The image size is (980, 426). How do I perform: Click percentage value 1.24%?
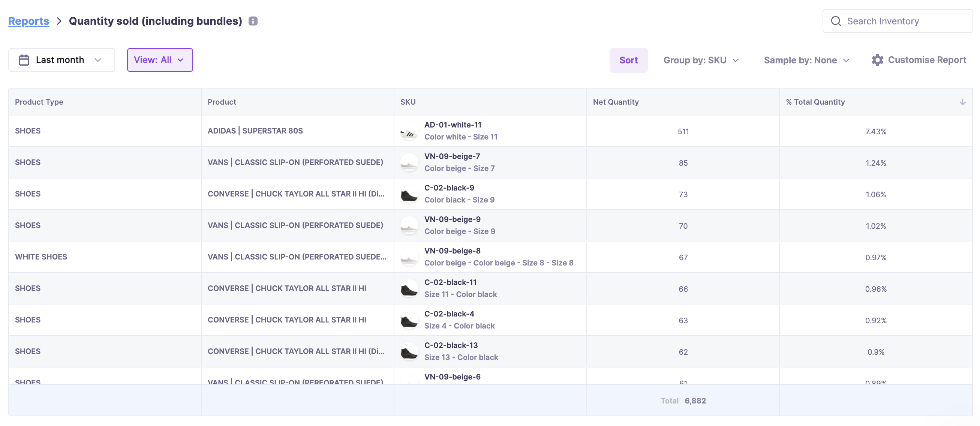click(876, 163)
